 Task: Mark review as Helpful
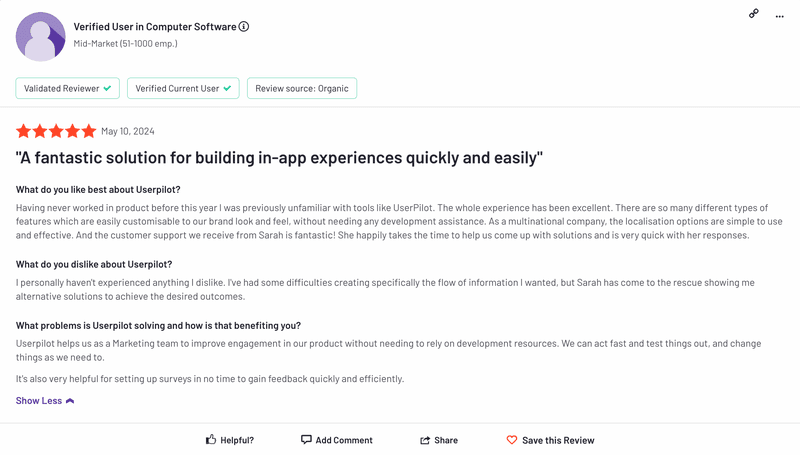click(x=230, y=440)
